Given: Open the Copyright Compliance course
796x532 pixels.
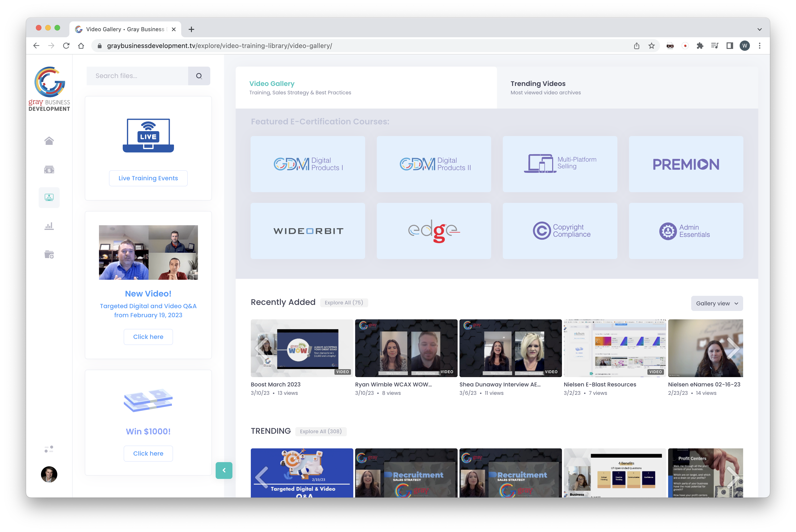Looking at the screenshot, I should pyautogui.click(x=560, y=231).
